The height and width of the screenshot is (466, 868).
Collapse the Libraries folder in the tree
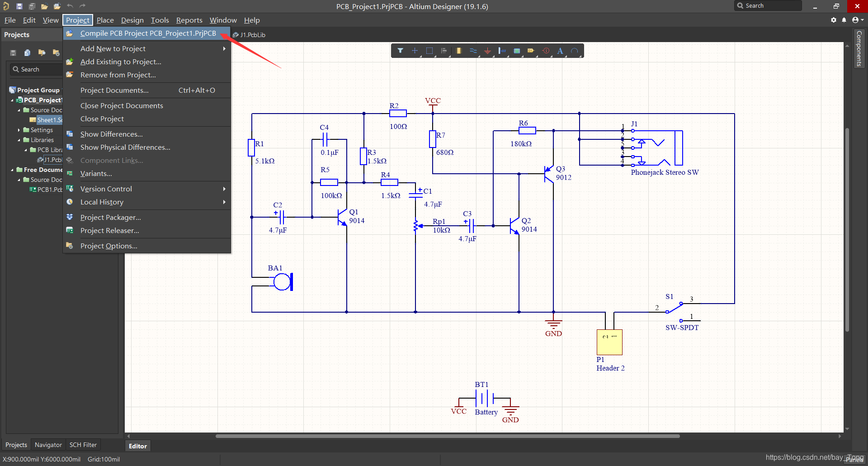point(19,140)
